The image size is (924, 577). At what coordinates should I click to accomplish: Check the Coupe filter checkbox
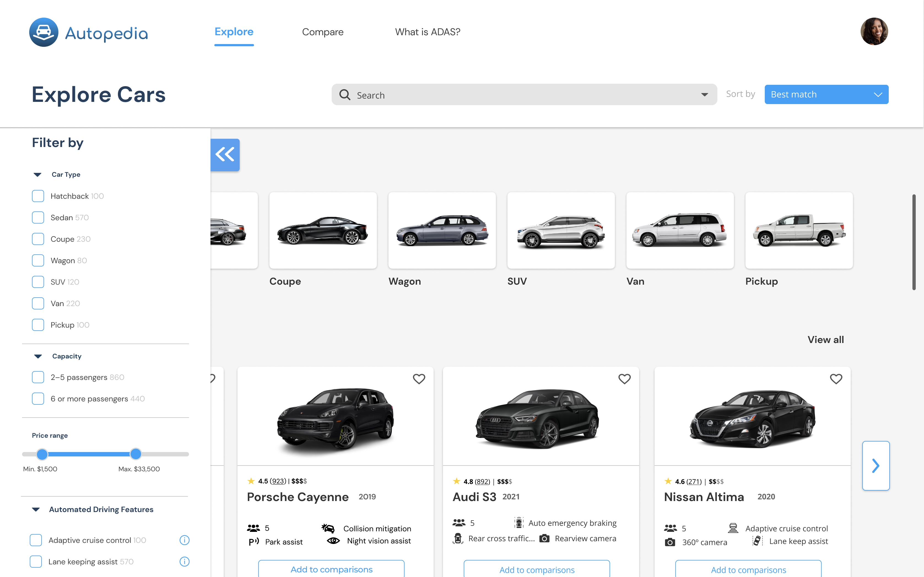coord(38,239)
